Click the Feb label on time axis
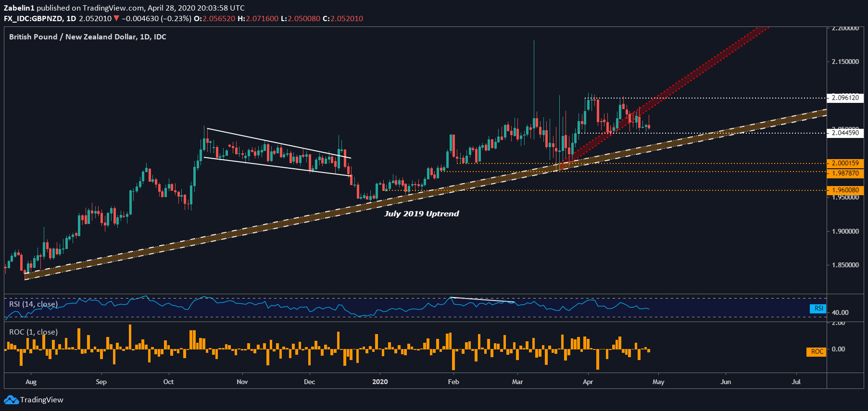This screenshot has width=868, height=411. [453, 382]
